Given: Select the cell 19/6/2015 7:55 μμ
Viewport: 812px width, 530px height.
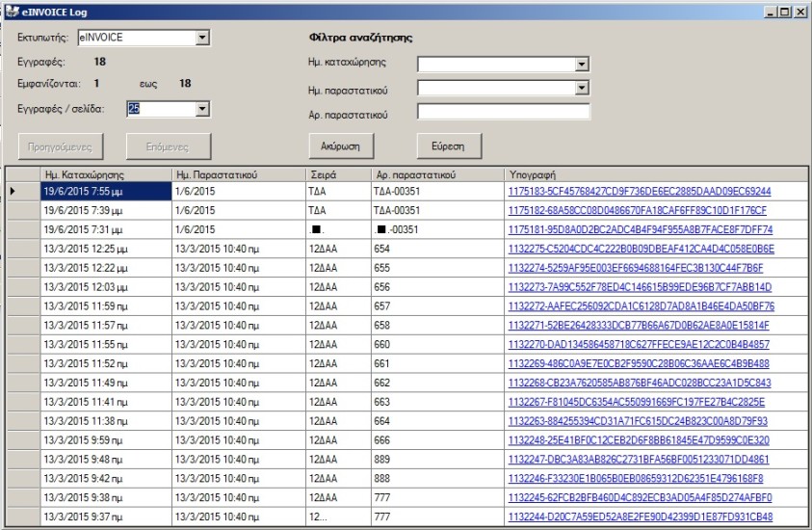Looking at the screenshot, I should pyautogui.click(x=106, y=191).
